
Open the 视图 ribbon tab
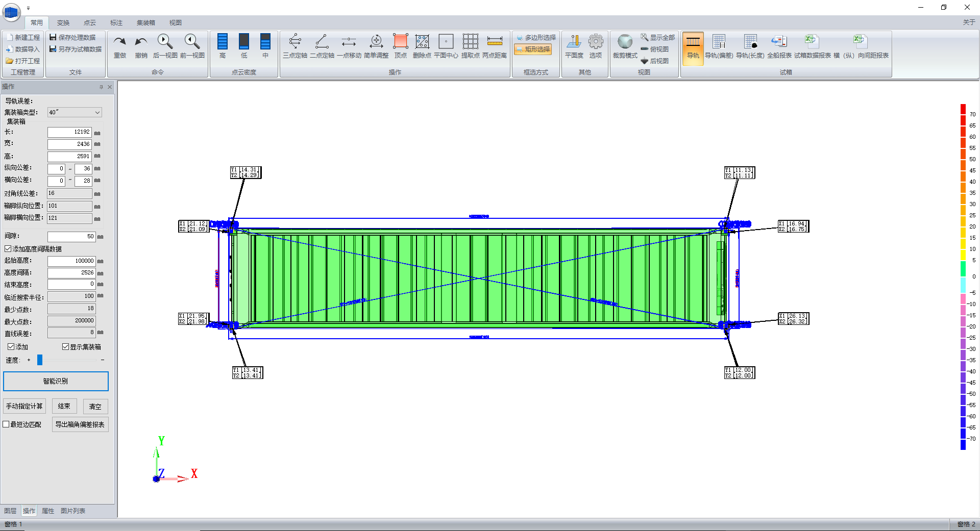tap(176, 22)
